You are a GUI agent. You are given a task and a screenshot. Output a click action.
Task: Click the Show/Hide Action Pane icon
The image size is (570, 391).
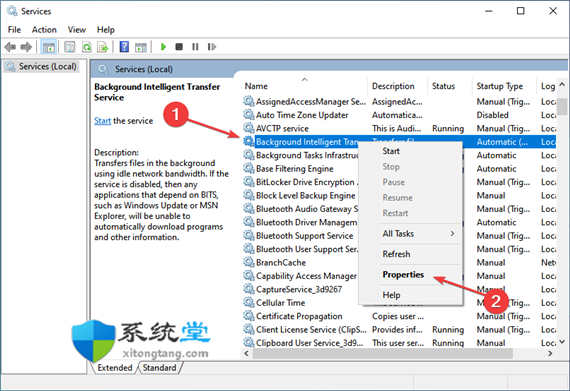point(141,47)
